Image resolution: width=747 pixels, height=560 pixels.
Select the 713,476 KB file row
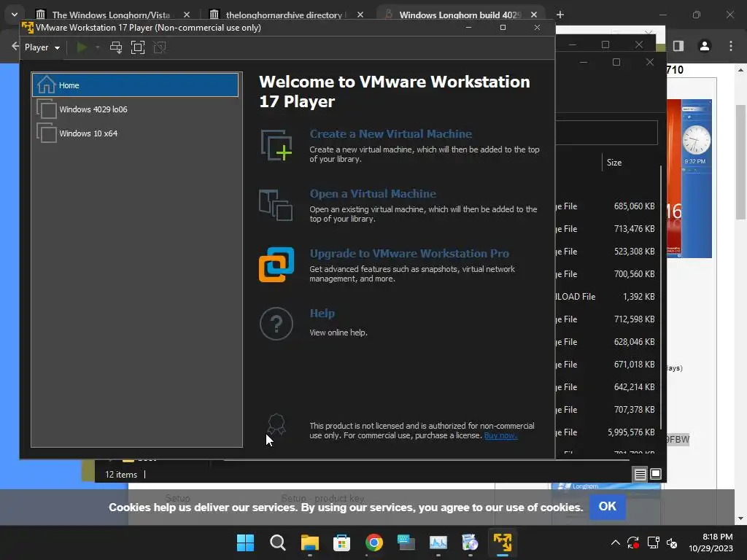point(608,228)
